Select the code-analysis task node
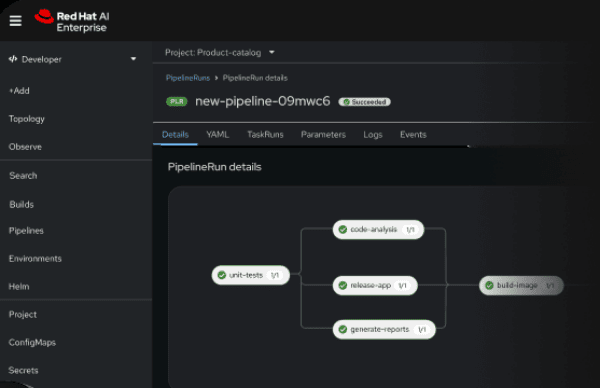Viewport: 600px width, 388px height. 378,230
